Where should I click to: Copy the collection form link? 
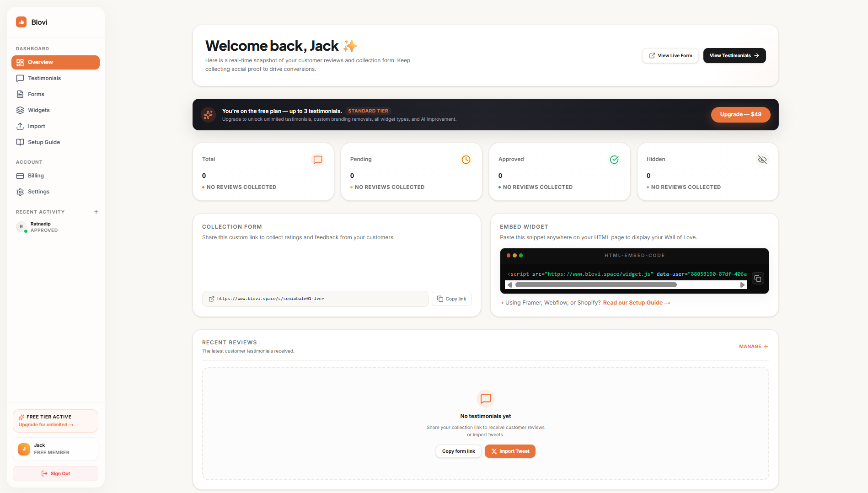point(451,299)
